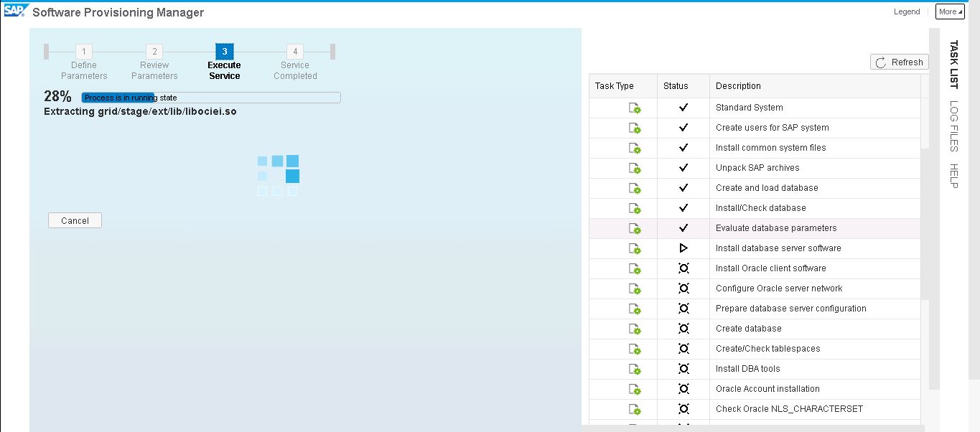Click pending status icon for Install Oracle client software
The width and height of the screenshot is (980, 432).
click(683, 268)
